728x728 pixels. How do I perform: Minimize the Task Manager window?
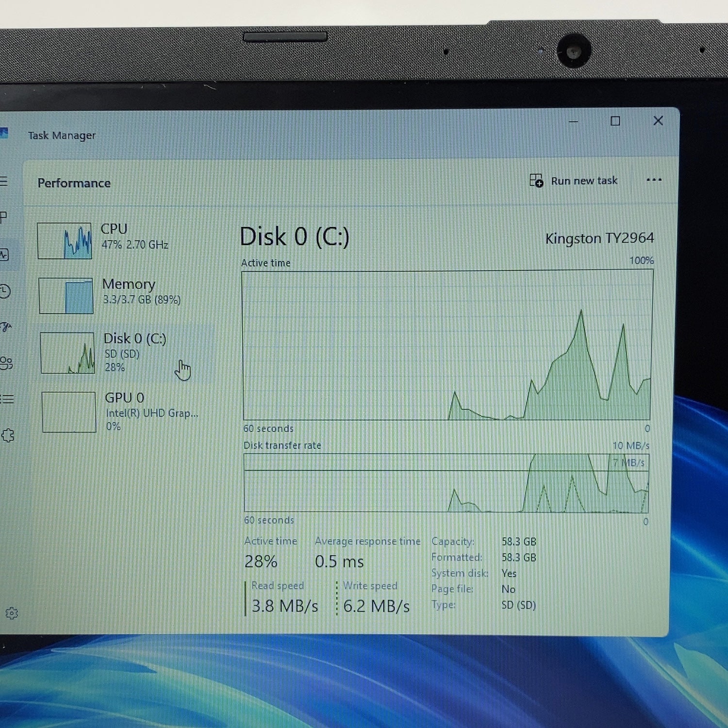coord(573,121)
